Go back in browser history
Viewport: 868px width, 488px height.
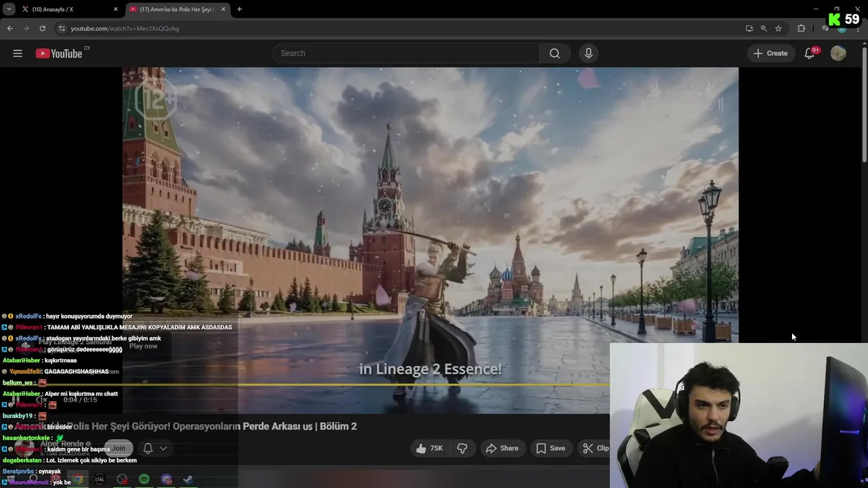[x=9, y=28]
